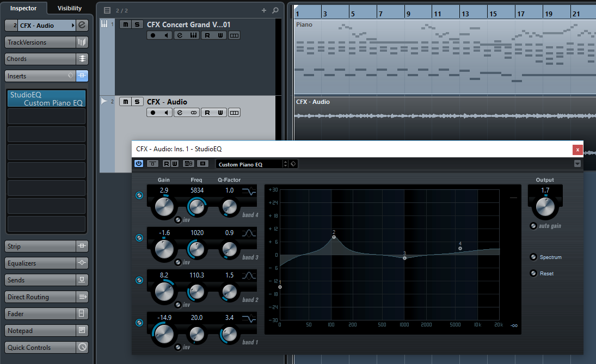
Task: Enable monitor on the CFX Concert Grand track
Action: click(x=166, y=35)
